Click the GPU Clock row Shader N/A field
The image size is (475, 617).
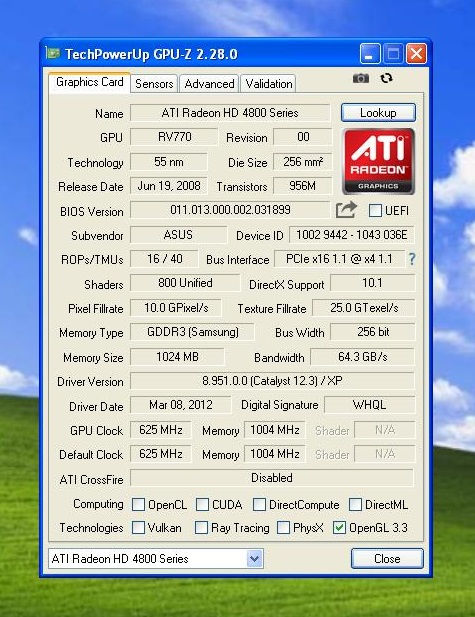[384, 430]
